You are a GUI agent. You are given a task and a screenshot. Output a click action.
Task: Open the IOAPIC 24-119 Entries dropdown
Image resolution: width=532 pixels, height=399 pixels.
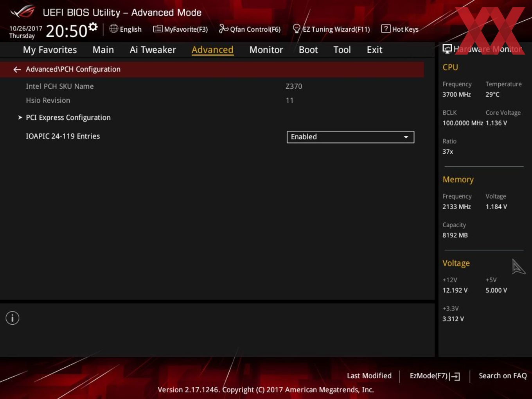[x=350, y=137]
